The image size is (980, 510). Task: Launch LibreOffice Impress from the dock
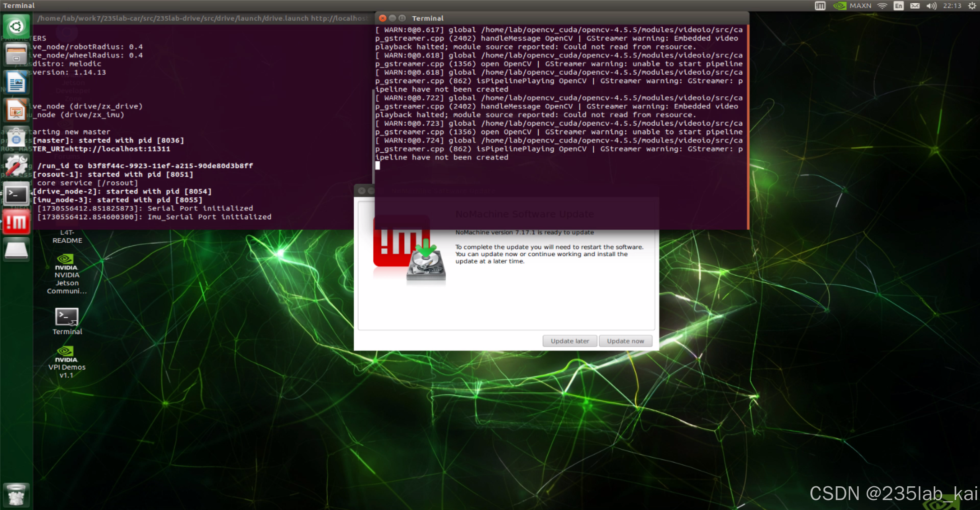pyautogui.click(x=16, y=111)
